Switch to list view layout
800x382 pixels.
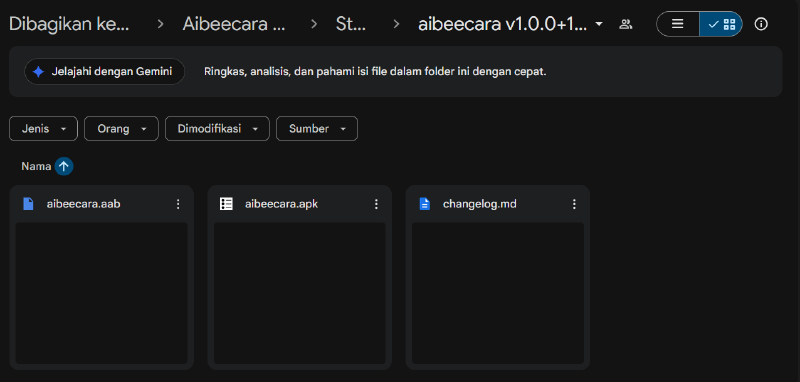pyautogui.click(x=678, y=24)
